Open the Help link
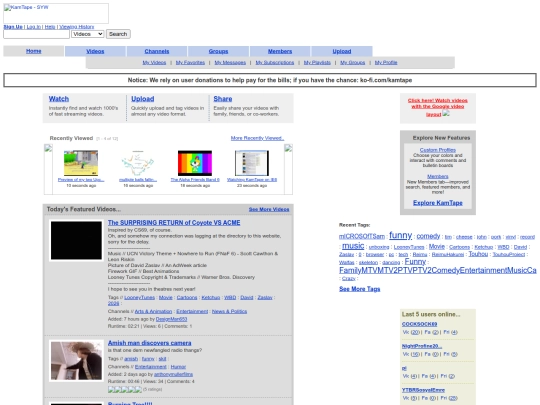This screenshot has width=540, height=405. [50, 27]
